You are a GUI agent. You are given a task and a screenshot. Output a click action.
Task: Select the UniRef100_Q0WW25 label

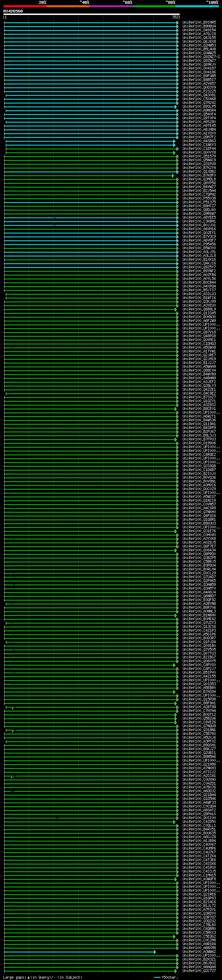pos(199,53)
